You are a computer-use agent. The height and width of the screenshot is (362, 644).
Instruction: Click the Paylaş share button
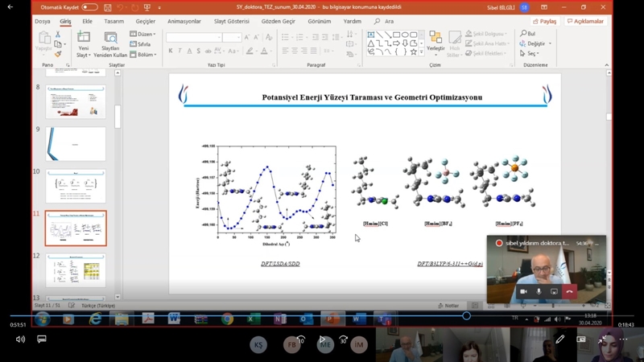(x=544, y=22)
